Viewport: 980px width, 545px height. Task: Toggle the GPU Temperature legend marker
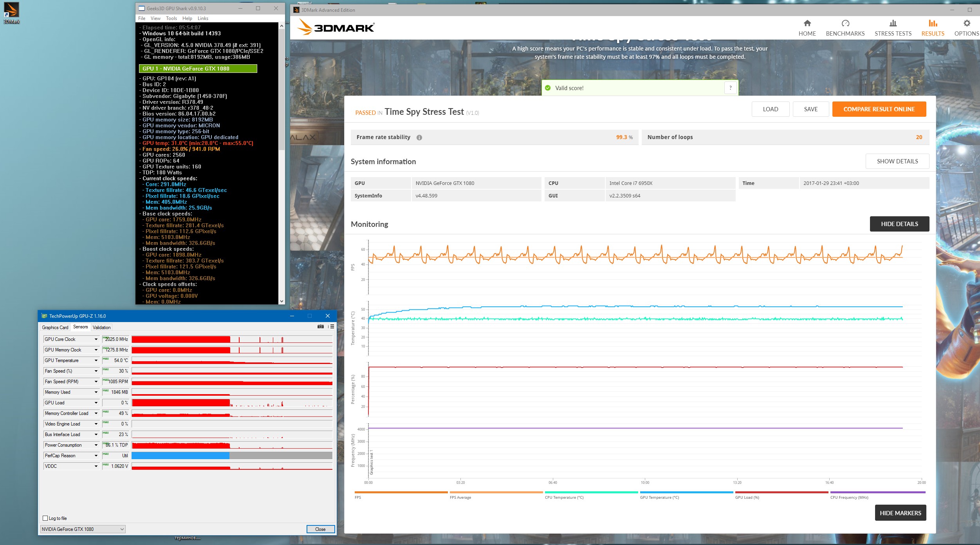686,492
